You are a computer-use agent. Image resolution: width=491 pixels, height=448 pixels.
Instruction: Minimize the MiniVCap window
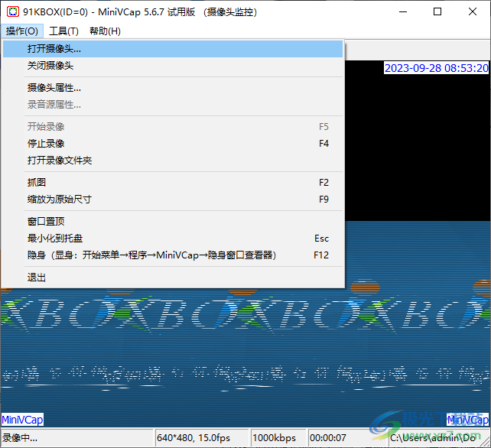point(403,12)
